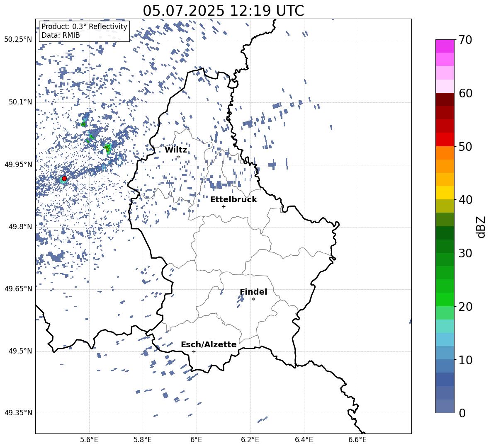Click the colorbar tick label 60
Viewport: 491px width, 448px height.
tap(466, 93)
